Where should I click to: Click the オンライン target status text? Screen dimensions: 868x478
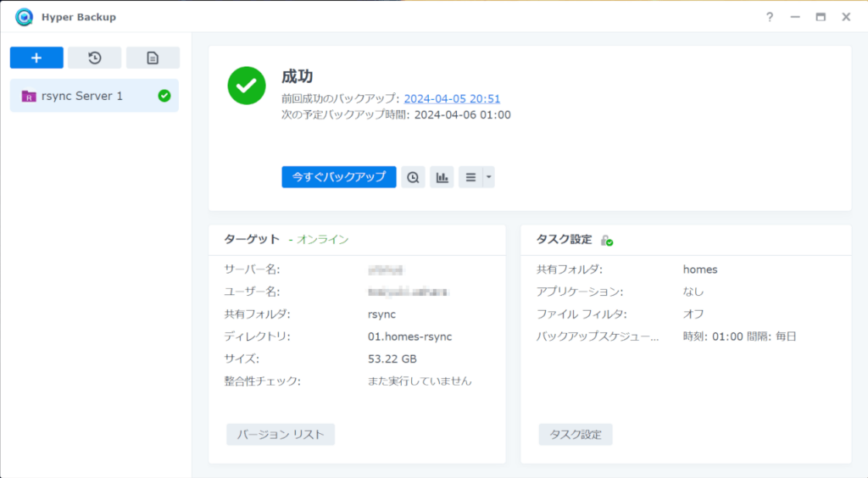(x=323, y=240)
